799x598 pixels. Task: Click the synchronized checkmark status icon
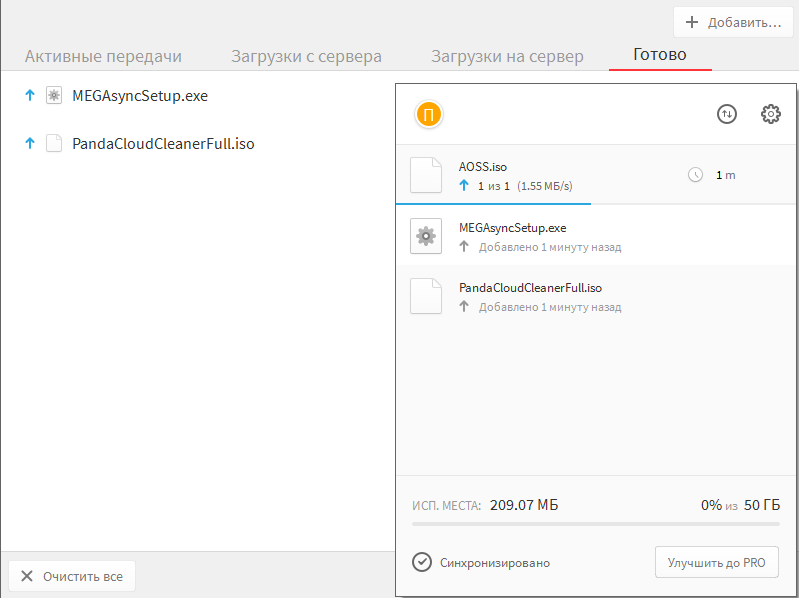(x=422, y=562)
